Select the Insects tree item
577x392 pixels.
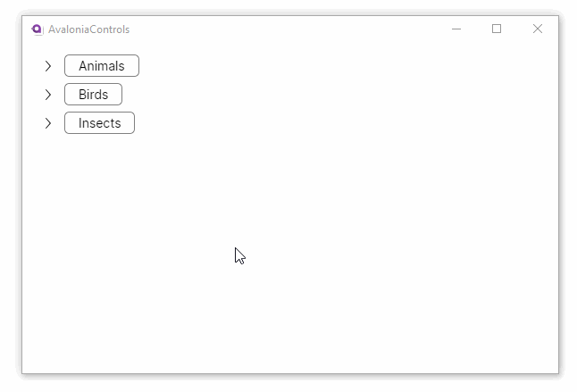(x=99, y=123)
